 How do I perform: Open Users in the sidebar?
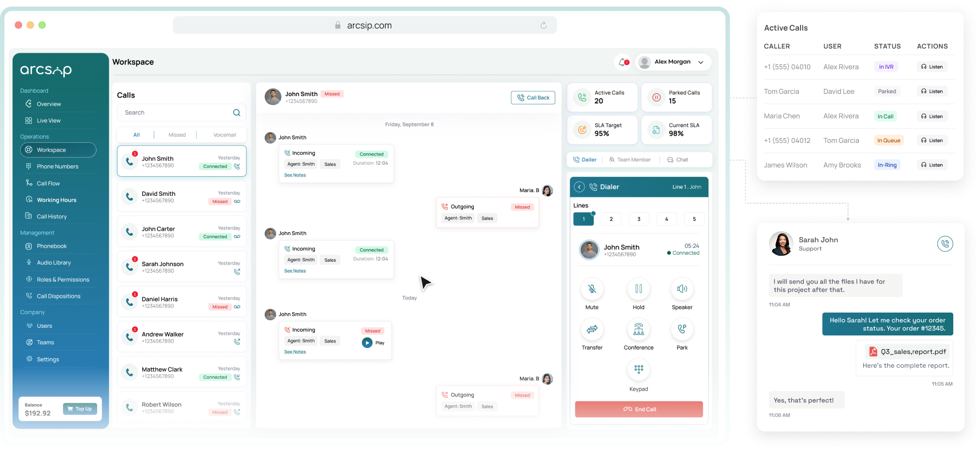pyautogui.click(x=44, y=326)
